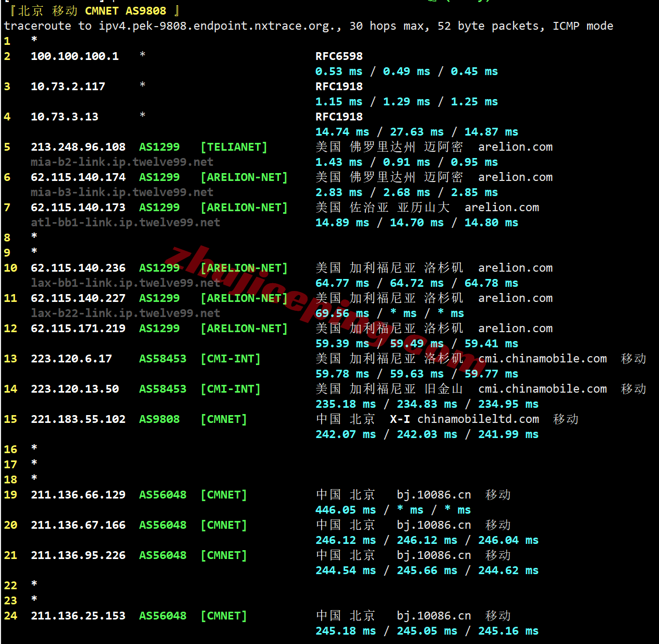The image size is (659, 644).
Task: Click the 59.39 ms latency value
Action: (x=343, y=344)
